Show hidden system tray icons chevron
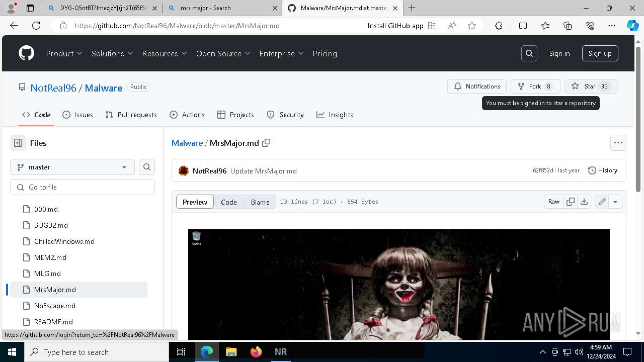Viewport: 644px width, 362px height. 542,352
